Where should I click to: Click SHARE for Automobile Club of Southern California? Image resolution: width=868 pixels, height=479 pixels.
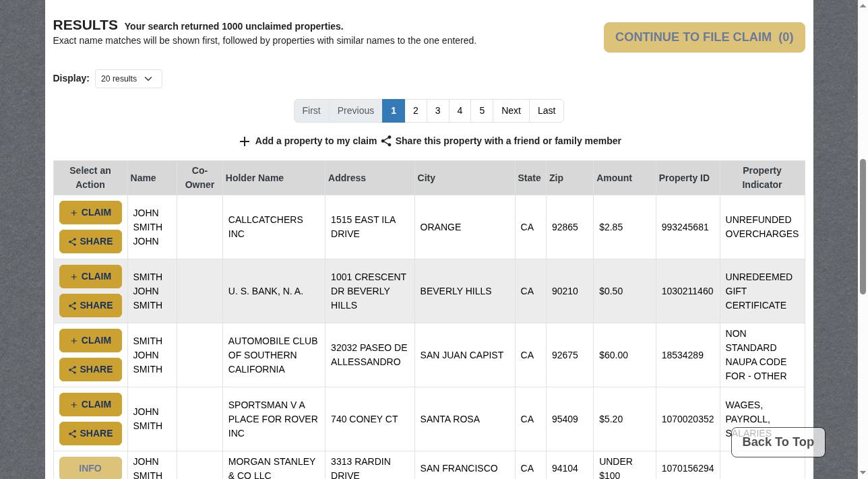pyautogui.click(x=90, y=369)
